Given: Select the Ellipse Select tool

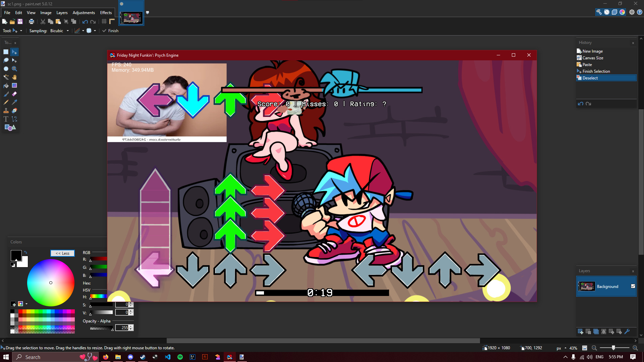Looking at the screenshot, I should [6, 69].
